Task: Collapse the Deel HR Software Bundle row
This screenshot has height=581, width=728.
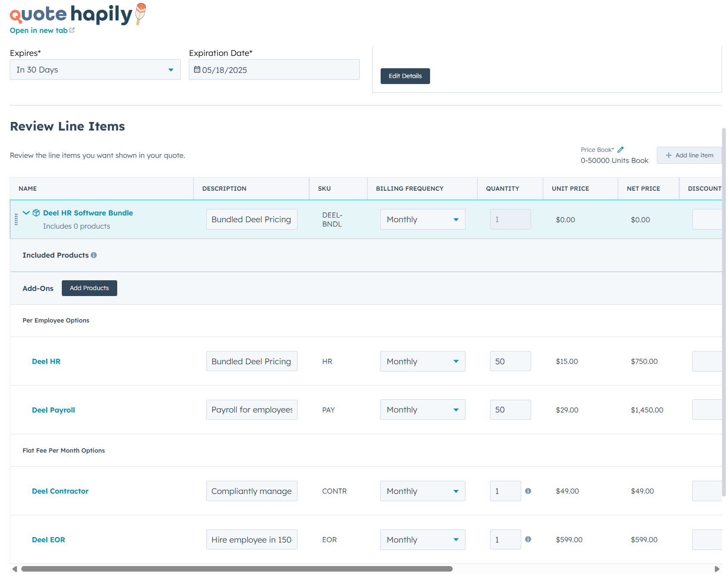Action: click(x=26, y=213)
